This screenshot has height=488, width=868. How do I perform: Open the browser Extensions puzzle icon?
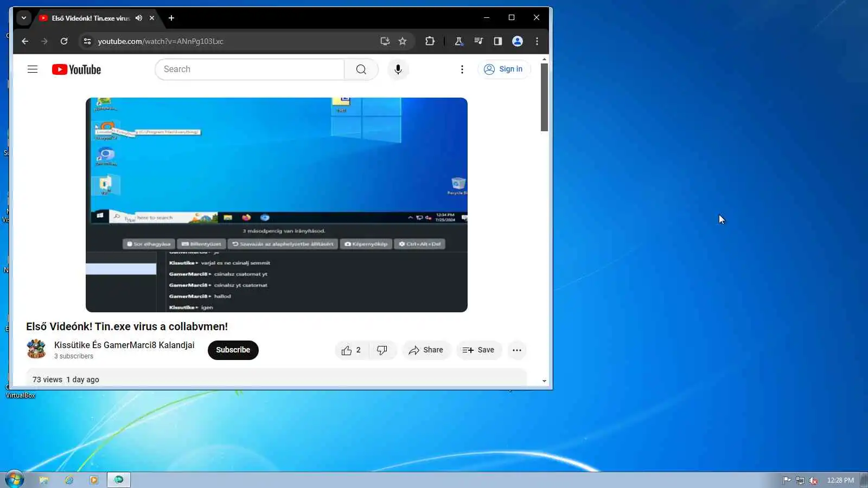430,41
